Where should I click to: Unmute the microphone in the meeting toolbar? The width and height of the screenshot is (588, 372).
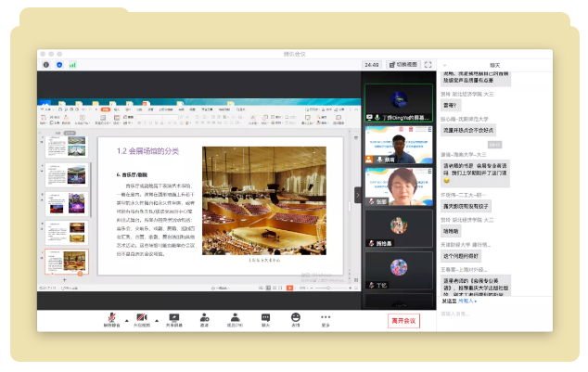(x=112, y=317)
